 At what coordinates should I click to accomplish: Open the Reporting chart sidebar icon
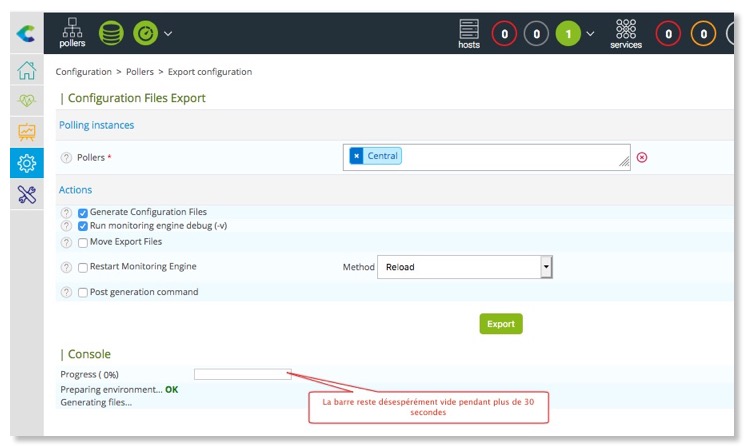pos(26,132)
